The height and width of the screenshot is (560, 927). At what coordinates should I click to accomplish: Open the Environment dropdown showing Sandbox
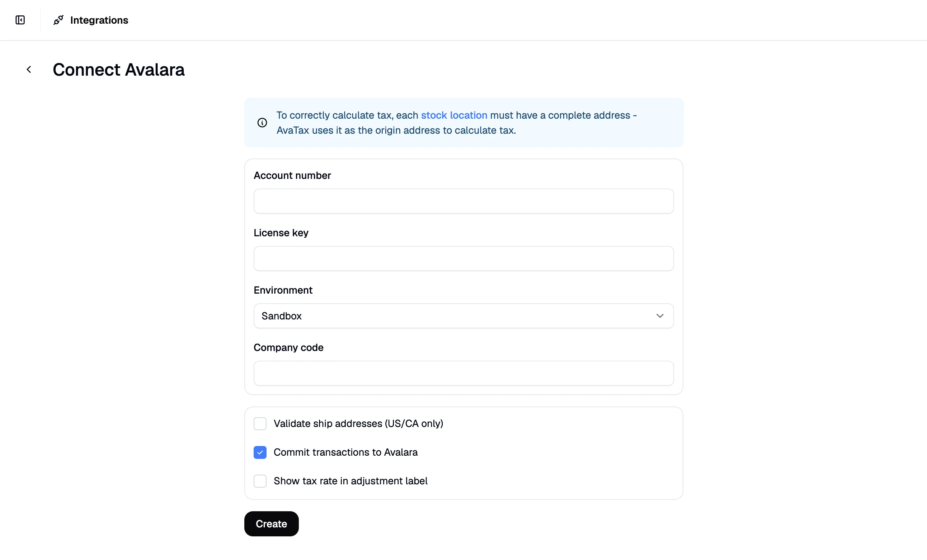(463, 316)
